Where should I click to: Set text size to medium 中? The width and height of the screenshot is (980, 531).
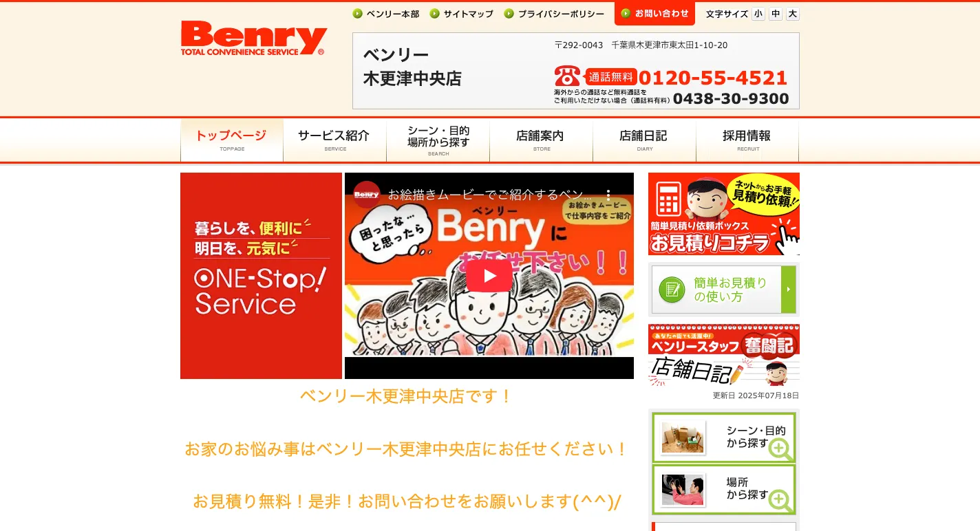click(x=776, y=14)
